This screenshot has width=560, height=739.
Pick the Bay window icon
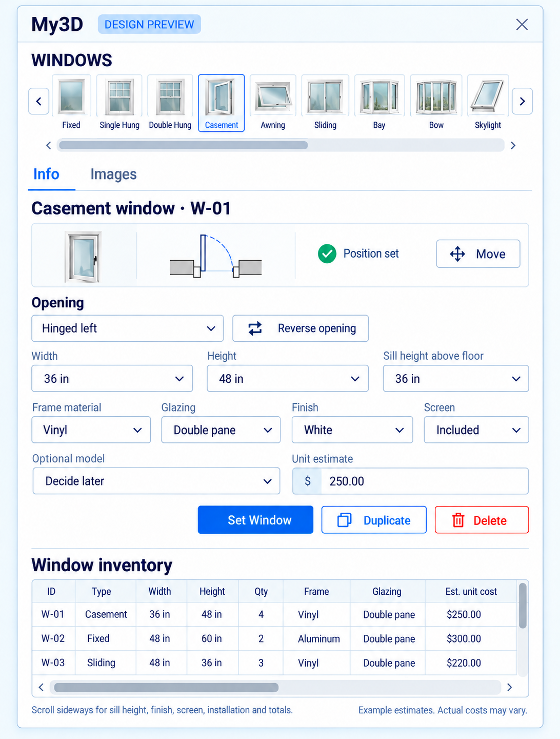point(379,103)
